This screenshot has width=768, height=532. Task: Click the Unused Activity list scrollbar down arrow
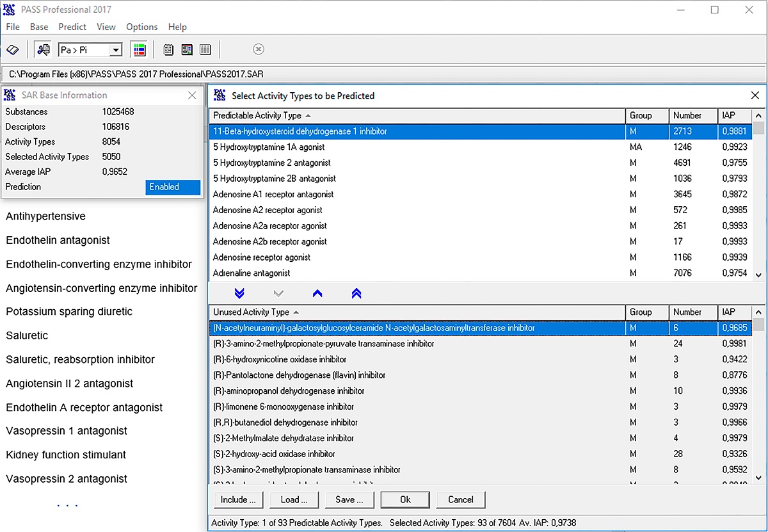point(759,478)
